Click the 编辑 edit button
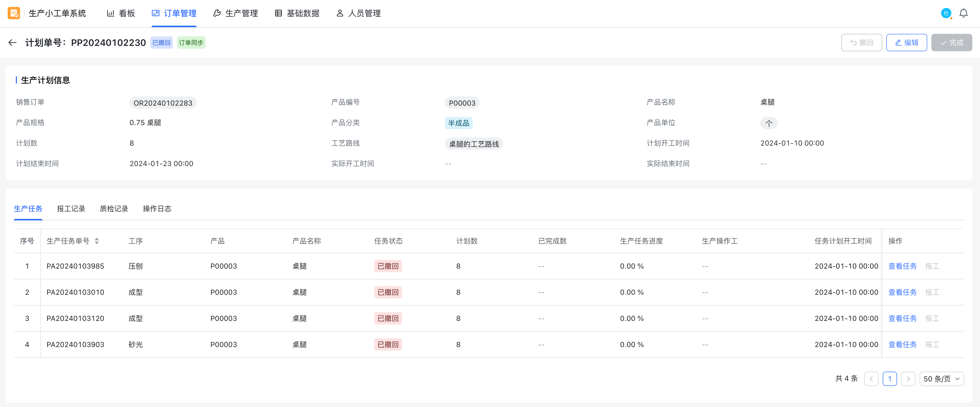This screenshot has height=407, width=980. (906, 43)
